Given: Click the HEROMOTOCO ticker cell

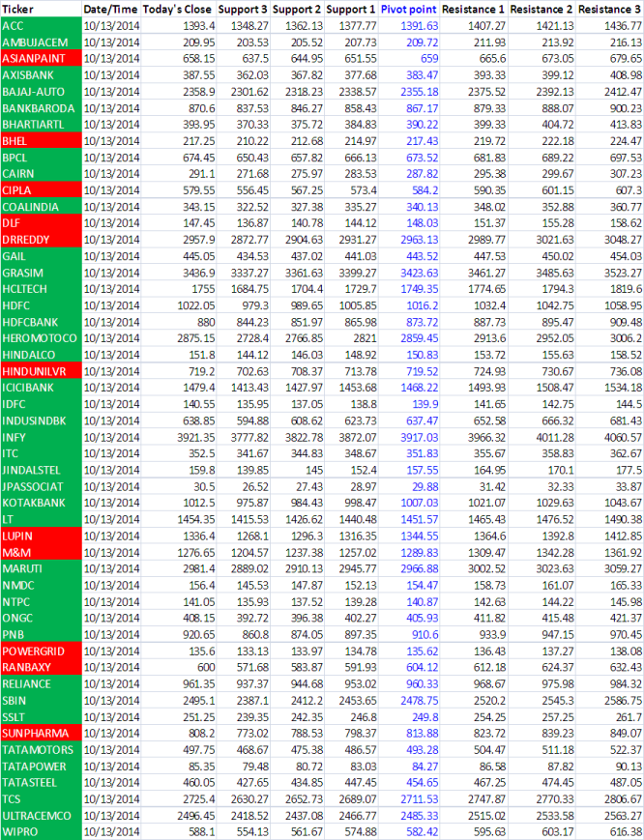Looking at the screenshot, I should [x=42, y=338].
